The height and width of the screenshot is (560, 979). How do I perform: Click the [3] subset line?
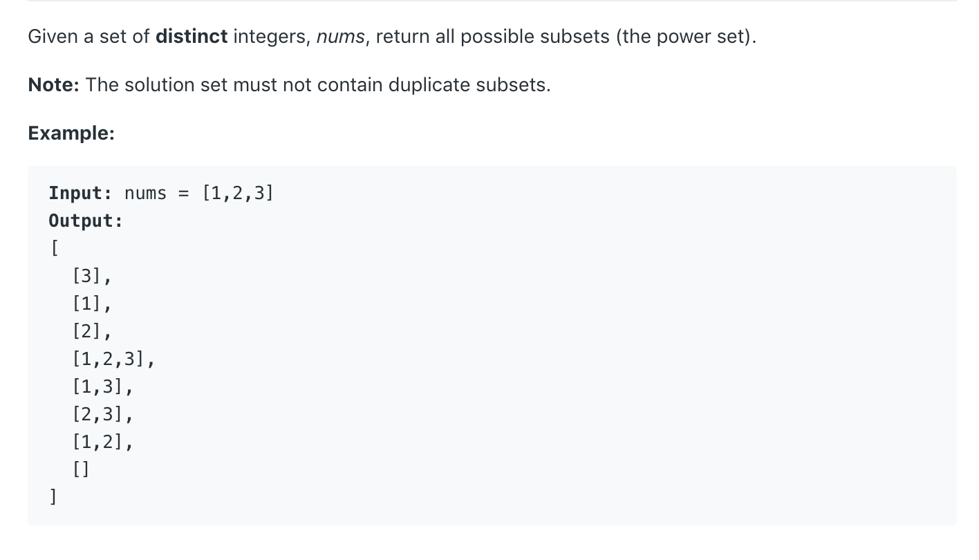[x=91, y=277]
